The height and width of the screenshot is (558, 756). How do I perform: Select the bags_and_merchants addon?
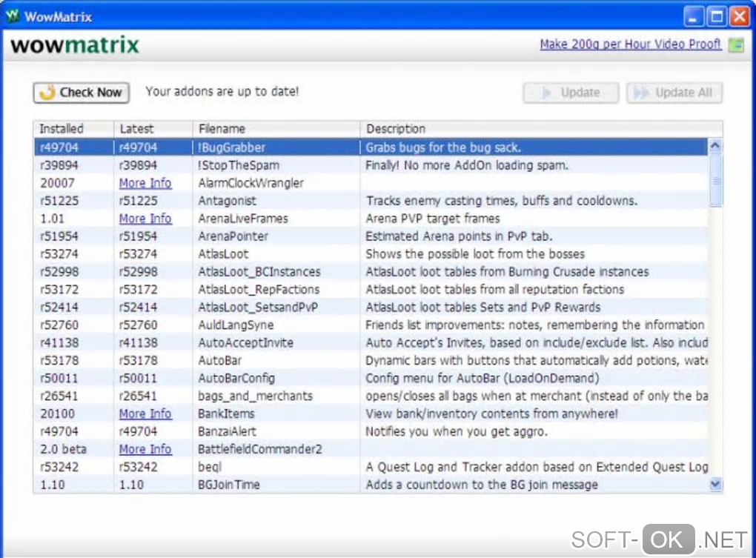tap(255, 396)
